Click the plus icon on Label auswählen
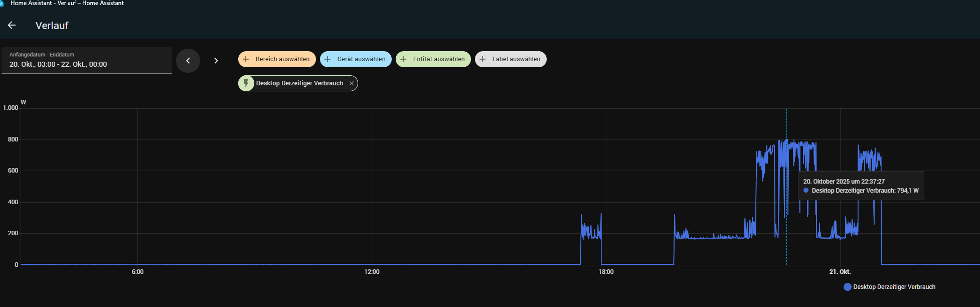Viewport: 980px width, 307px height. pyautogui.click(x=482, y=59)
